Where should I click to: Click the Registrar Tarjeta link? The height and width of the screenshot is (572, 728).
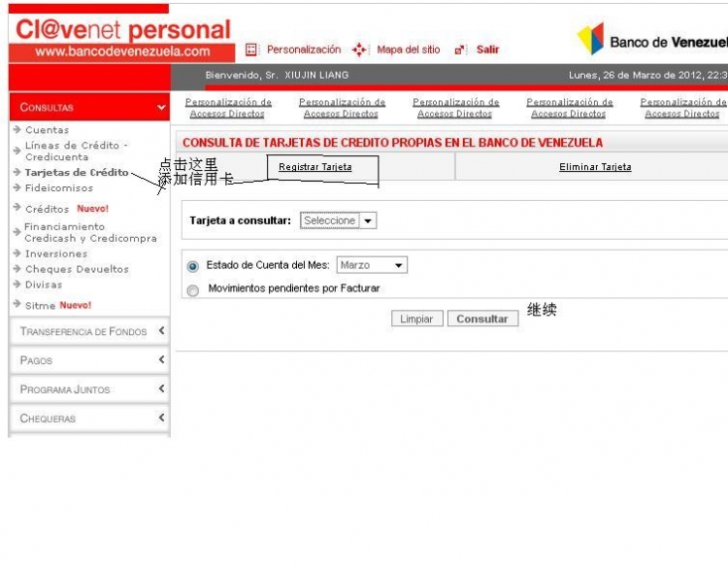[x=315, y=167]
